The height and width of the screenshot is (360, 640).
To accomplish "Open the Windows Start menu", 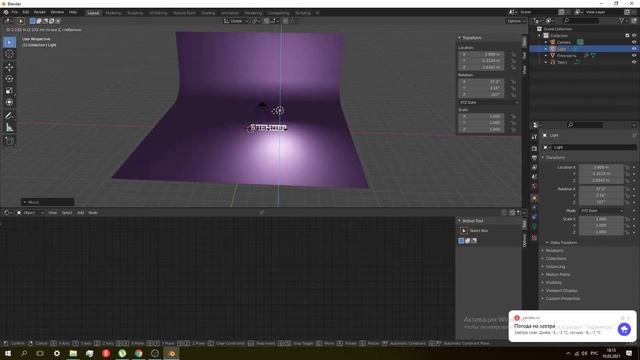I will pos(8,353).
